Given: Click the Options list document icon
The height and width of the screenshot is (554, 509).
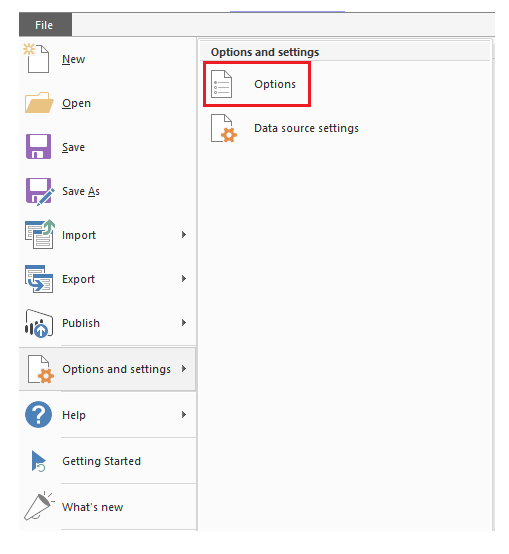Looking at the screenshot, I should 221,84.
